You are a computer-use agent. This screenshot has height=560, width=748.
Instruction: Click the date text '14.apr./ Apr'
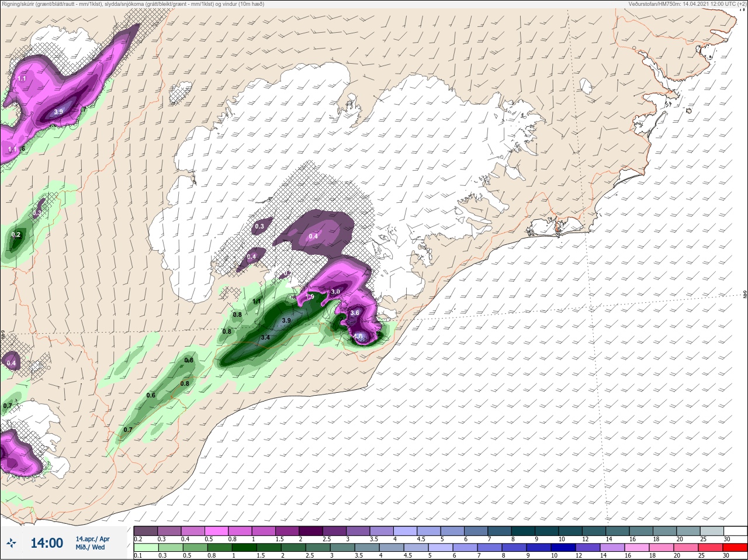[92, 539]
